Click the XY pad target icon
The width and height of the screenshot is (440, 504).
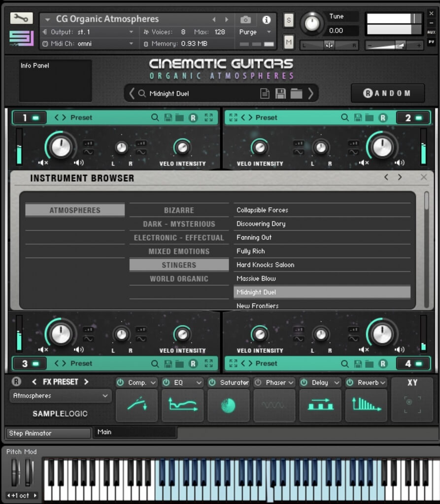(409, 402)
